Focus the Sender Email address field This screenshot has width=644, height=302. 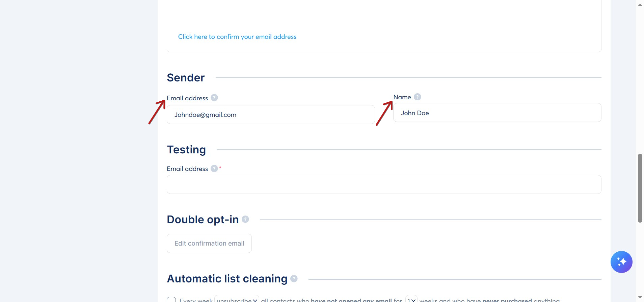tap(271, 115)
